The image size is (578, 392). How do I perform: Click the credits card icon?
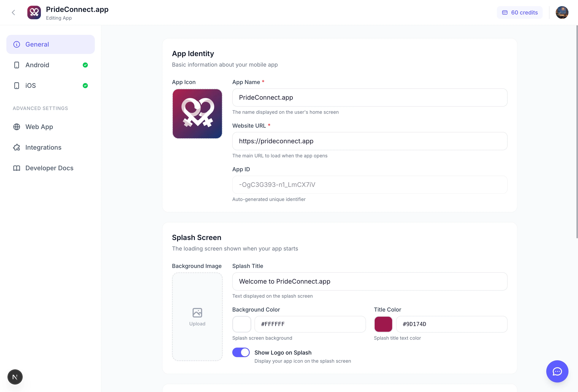[x=505, y=12]
